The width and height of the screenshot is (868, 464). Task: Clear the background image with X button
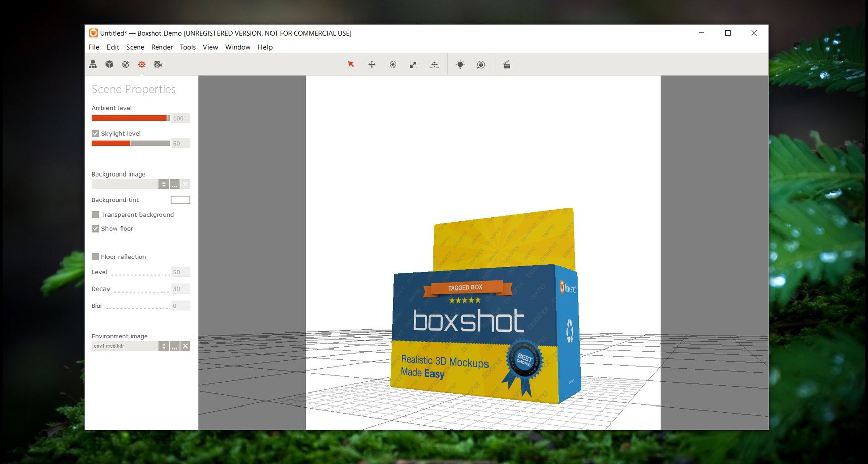(185, 184)
